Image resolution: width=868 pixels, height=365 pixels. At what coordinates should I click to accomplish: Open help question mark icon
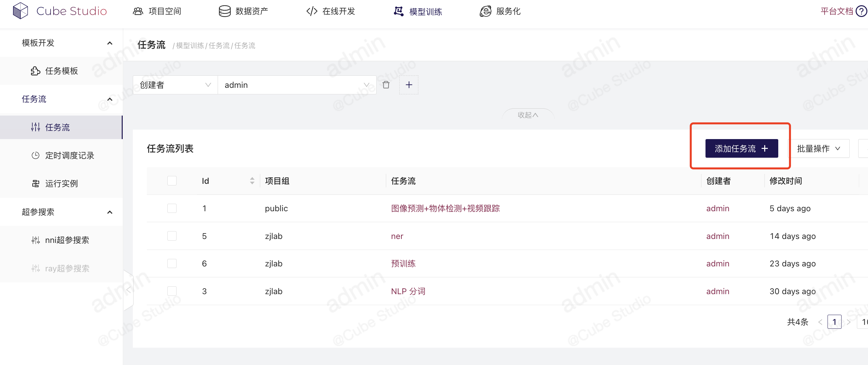click(861, 11)
